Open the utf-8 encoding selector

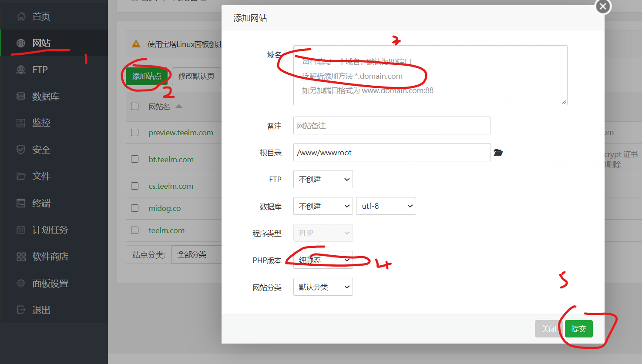(386, 206)
